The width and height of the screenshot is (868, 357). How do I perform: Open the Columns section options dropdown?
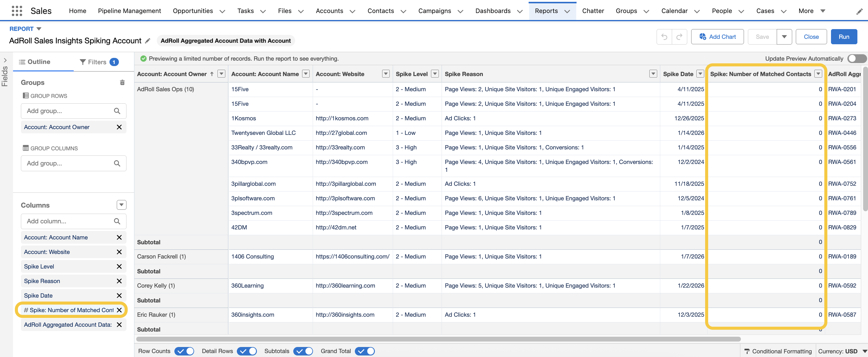(122, 205)
